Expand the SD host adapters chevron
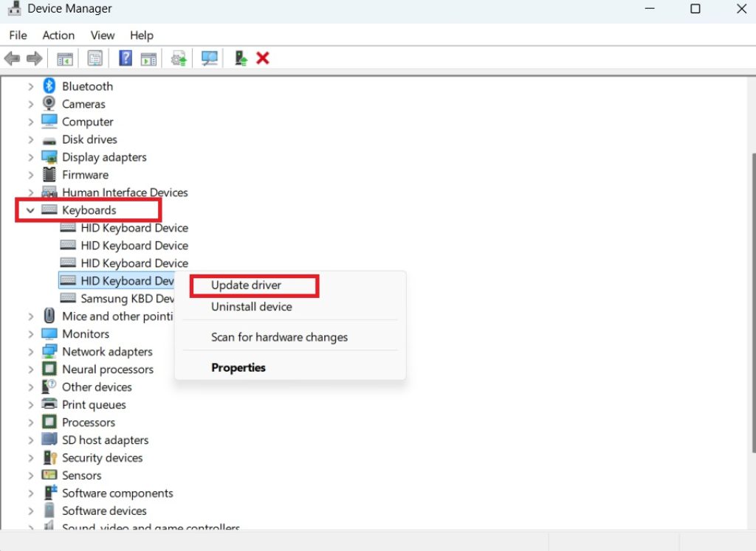 point(31,440)
